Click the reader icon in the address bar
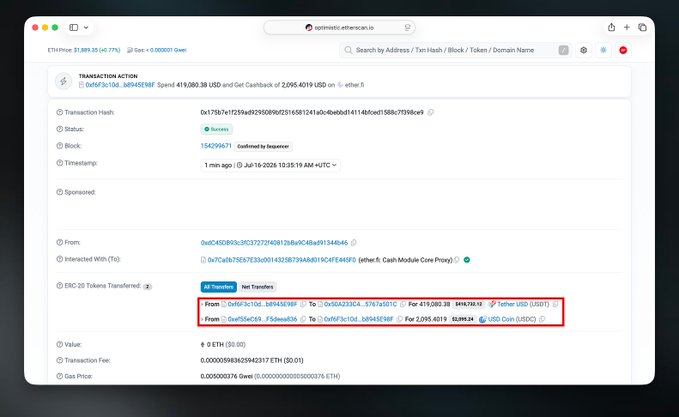The image size is (679, 417). [407, 27]
